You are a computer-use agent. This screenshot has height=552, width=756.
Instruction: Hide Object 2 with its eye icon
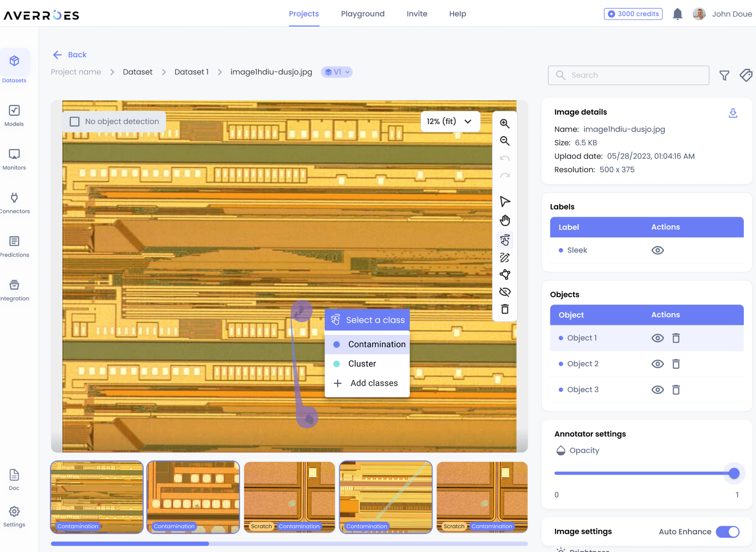pos(658,364)
